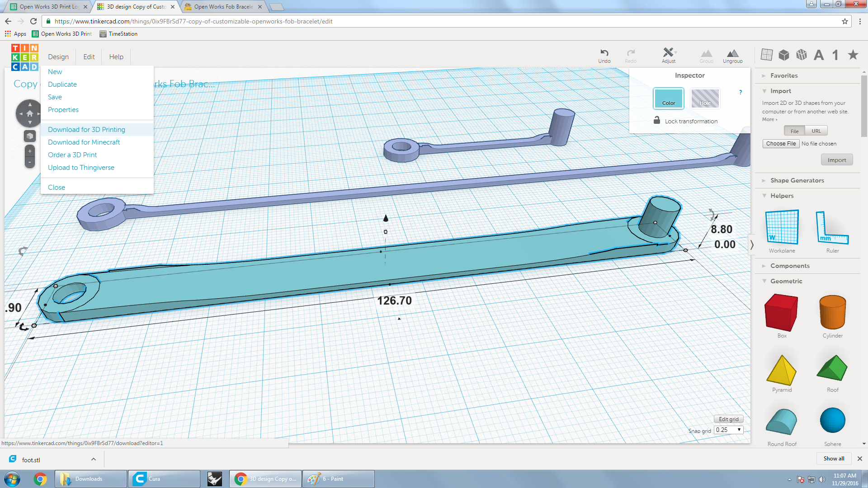
Task: Select the solid Color swatch
Action: click(x=669, y=99)
